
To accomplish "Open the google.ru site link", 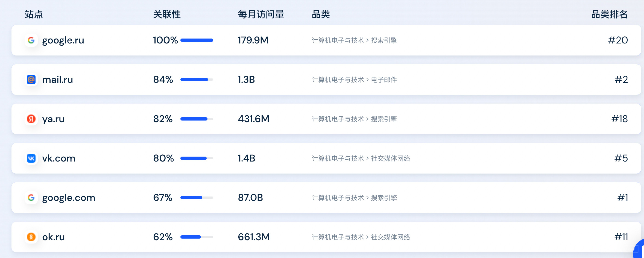I will 63,40.
